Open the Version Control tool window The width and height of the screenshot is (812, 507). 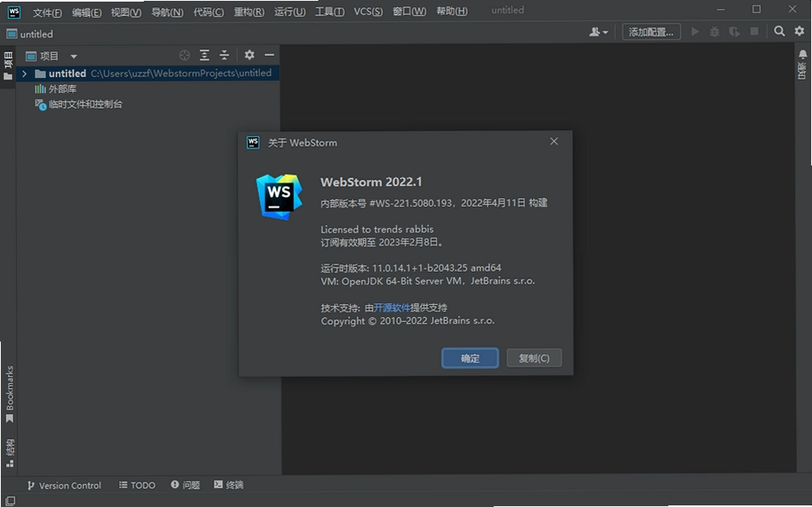click(64, 485)
